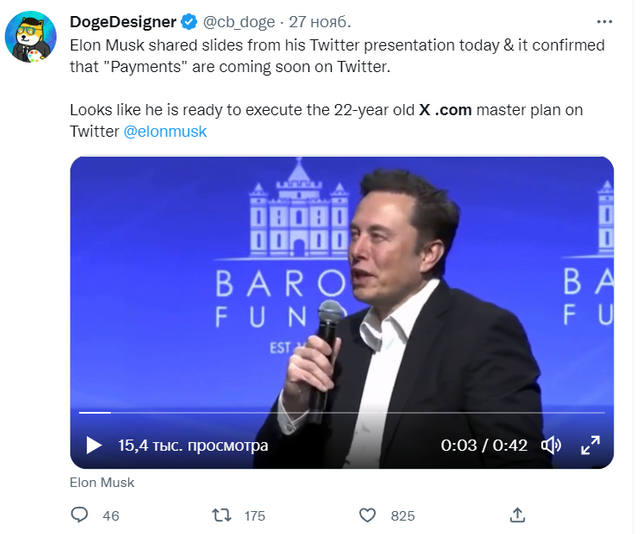Click the DogeDesigner display name

pyautogui.click(x=123, y=22)
